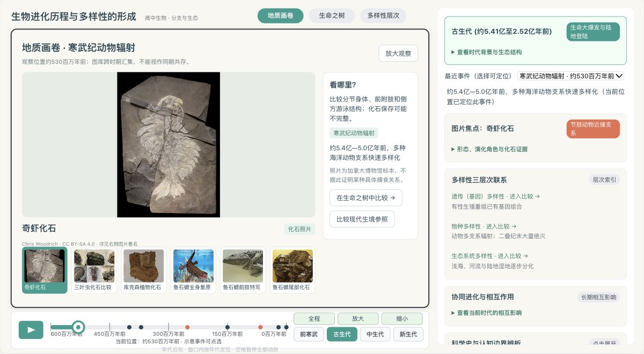The image size is (644, 354).
Task: Click the Chris Woodrich CC BY-SA credit text
Action: [80, 244]
